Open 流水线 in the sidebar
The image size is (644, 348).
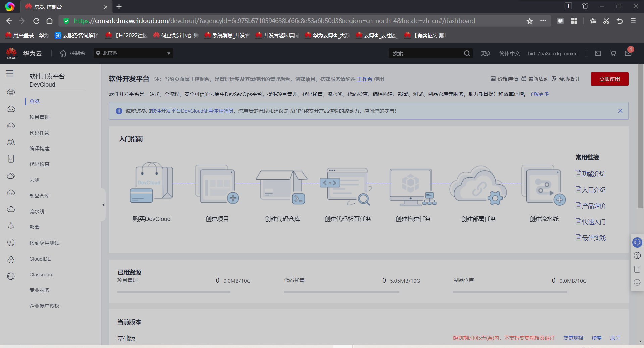tap(37, 212)
